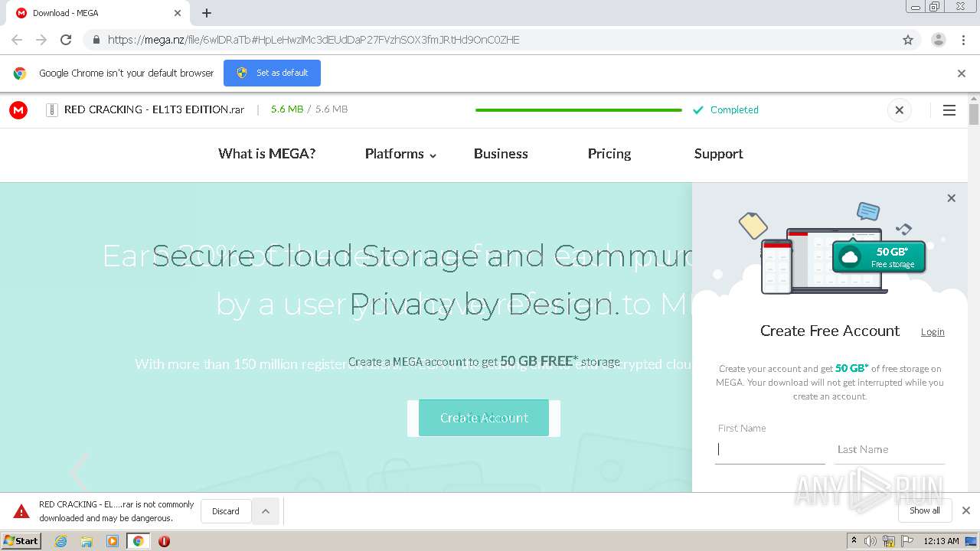980x551 pixels.
Task: Click the 50 GB Free storage badge
Action: pos(879,257)
